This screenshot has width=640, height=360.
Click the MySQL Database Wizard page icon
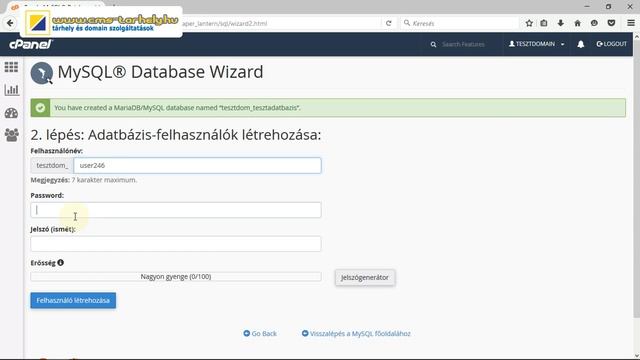42,73
